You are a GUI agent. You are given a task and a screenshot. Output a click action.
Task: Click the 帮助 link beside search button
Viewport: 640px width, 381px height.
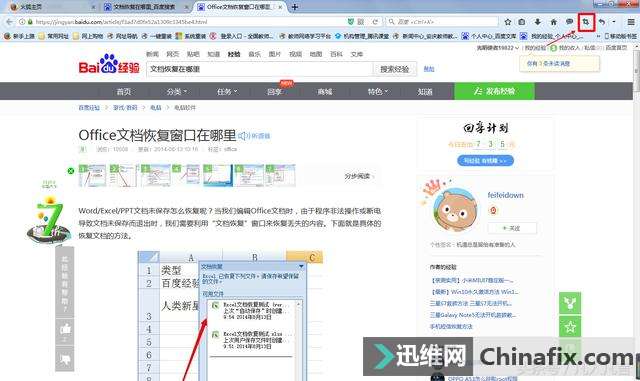point(429,69)
